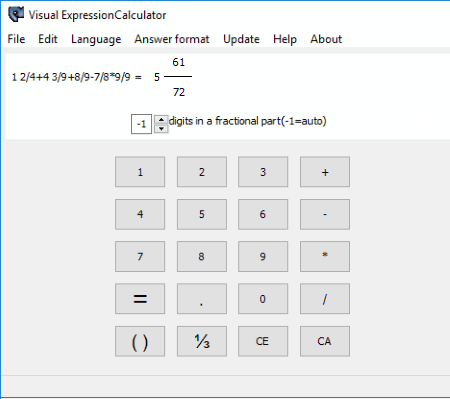Open the File menu

(x=16, y=39)
